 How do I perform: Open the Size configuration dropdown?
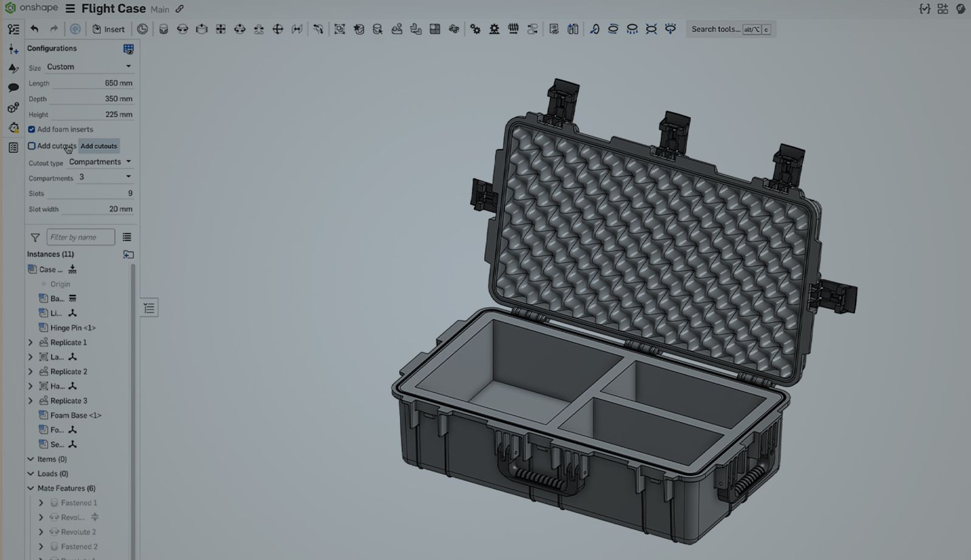89,67
